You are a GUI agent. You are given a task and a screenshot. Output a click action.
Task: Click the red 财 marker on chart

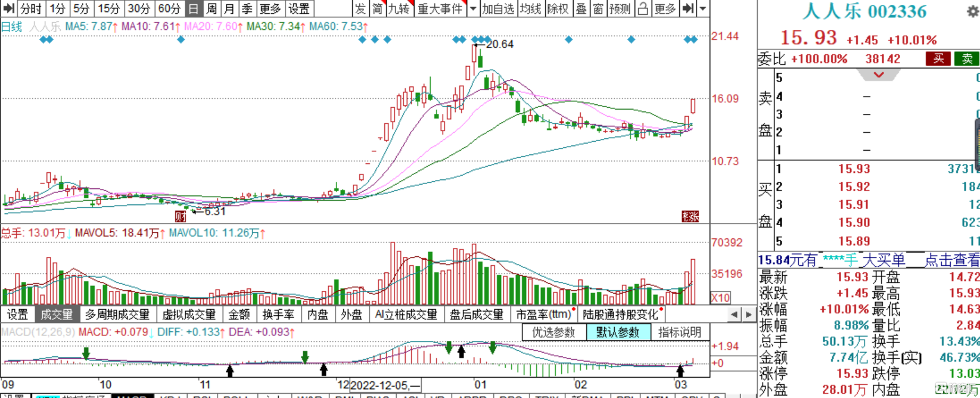[x=180, y=216]
